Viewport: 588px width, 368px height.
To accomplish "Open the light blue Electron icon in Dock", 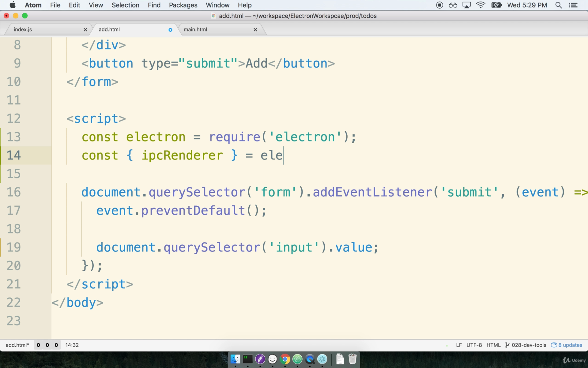I will click(322, 359).
